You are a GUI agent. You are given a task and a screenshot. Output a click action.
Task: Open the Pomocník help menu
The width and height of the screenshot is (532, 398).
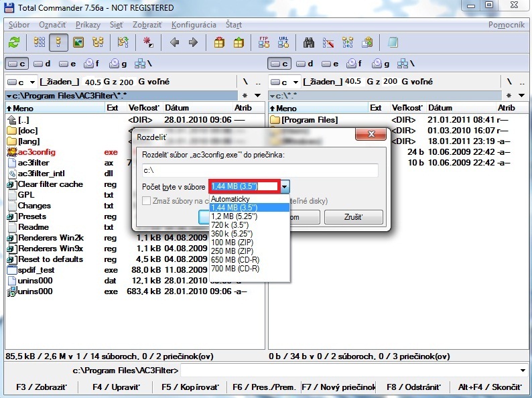[507, 25]
